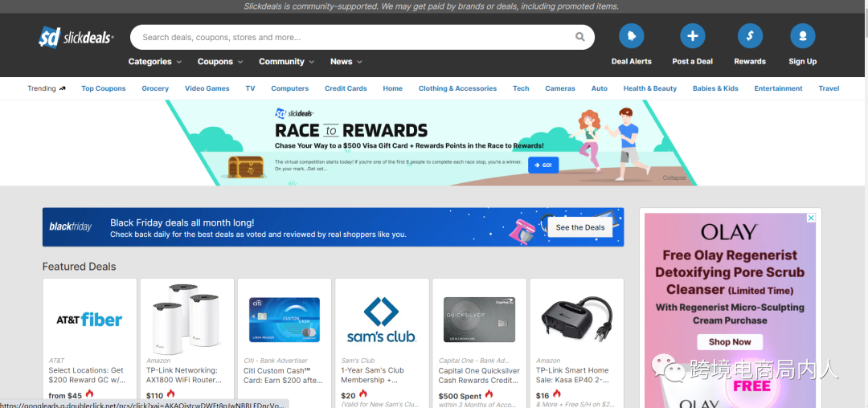Click the fire icon beside $110 price
The image size is (868, 408).
170,394
